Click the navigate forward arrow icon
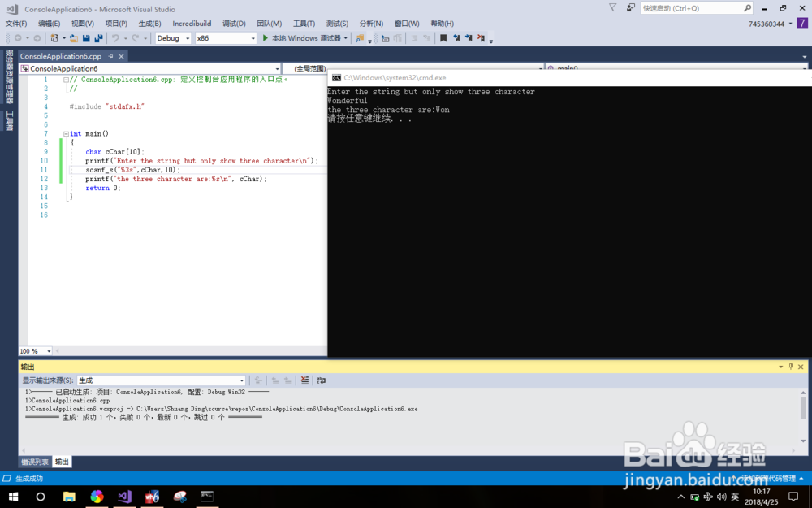The image size is (812, 508). click(37, 38)
